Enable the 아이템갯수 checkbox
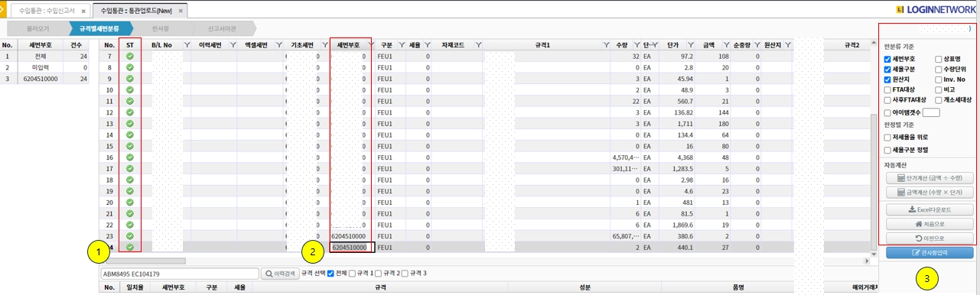Viewport: 980px width, 295px height. coord(887,113)
